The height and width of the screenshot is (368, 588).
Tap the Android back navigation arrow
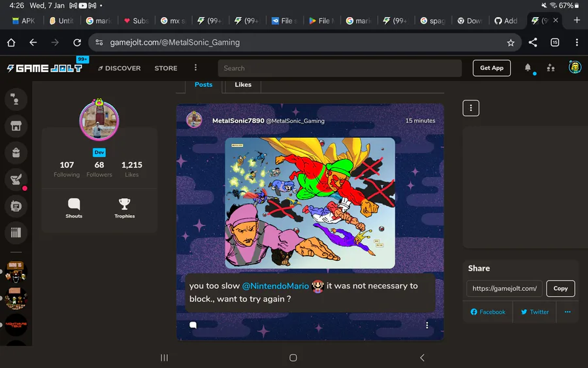coord(422,358)
